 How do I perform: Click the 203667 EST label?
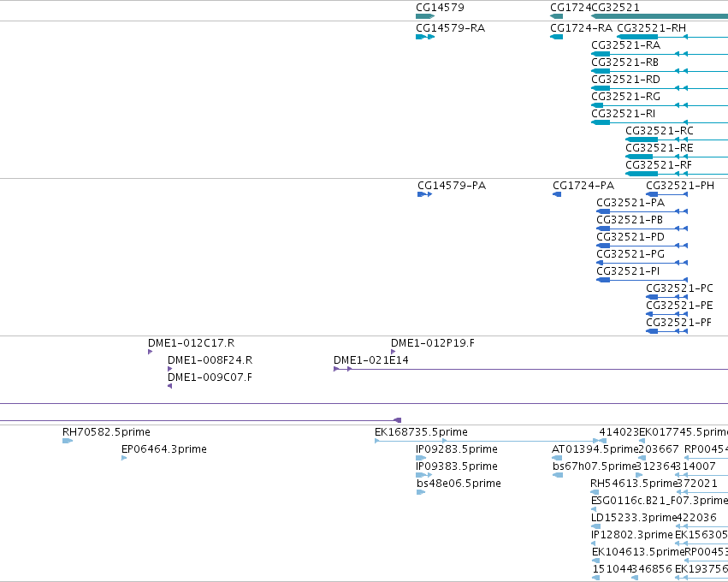pos(659,449)
